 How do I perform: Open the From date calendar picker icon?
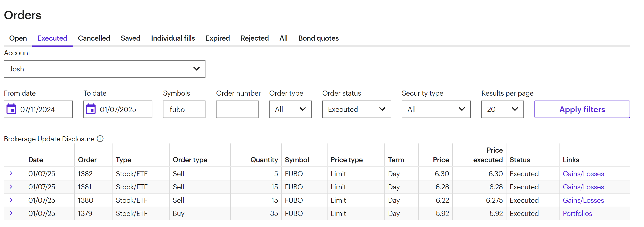[11, 109]
